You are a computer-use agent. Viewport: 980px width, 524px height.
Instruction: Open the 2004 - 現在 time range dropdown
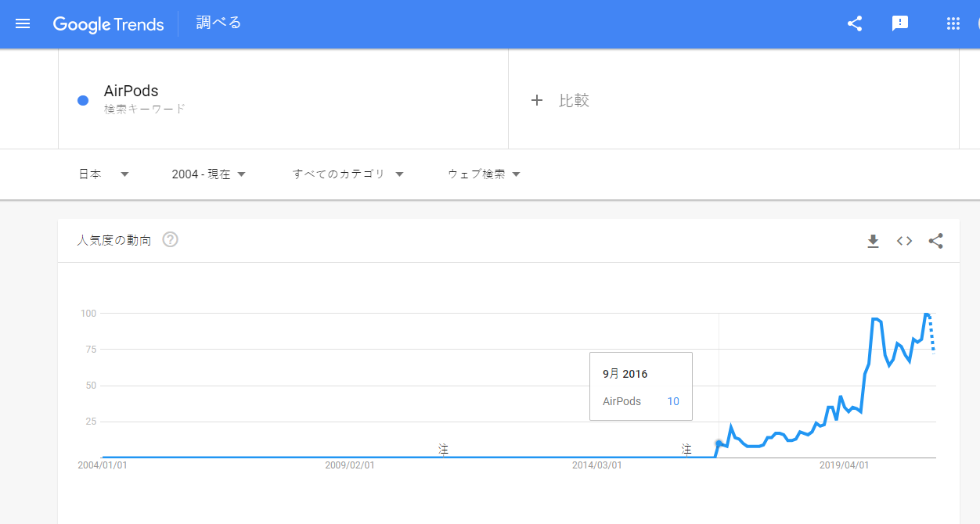tap(209, 174)
